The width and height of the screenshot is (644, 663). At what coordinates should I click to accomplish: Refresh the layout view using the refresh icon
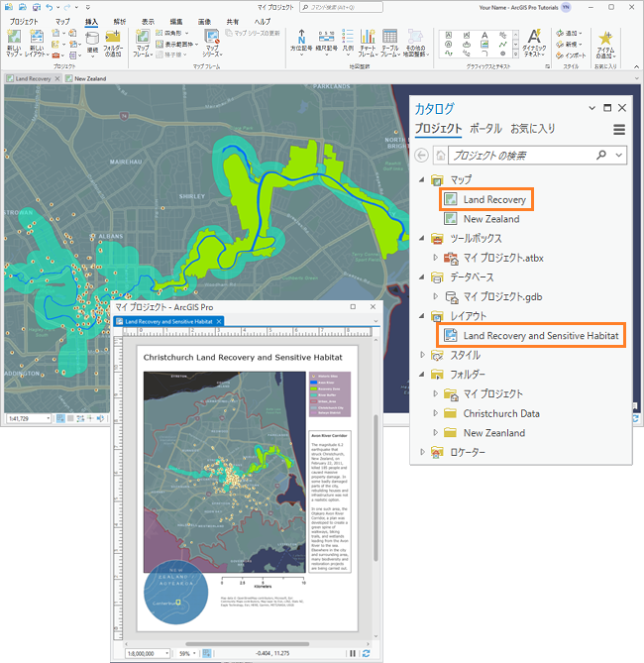(x=366, y=653)
